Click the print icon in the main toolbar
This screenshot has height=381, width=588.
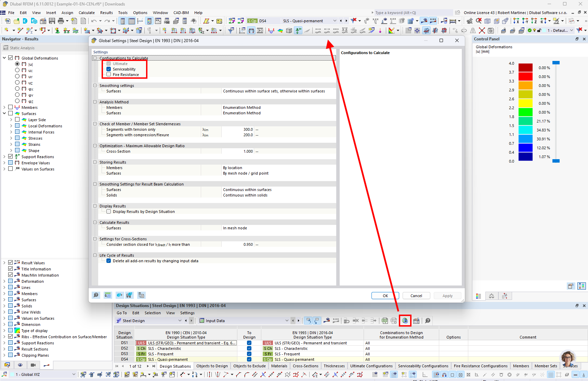(61, 21)
